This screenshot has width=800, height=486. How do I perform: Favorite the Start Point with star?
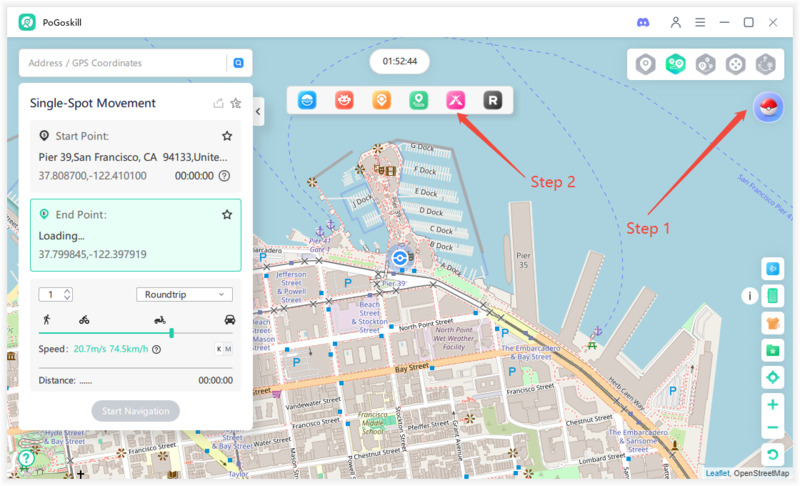click(227, 136)
